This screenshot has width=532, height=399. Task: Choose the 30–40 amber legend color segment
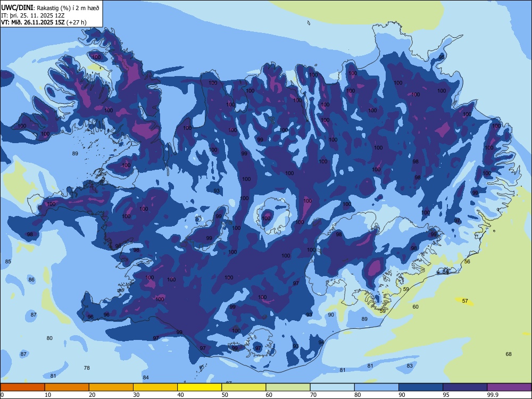[155, 387]
